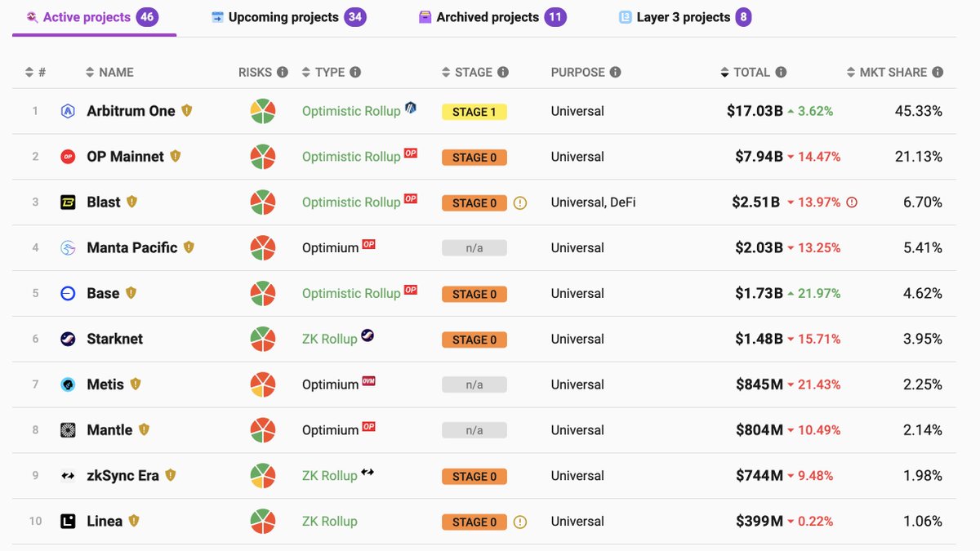Viewport: 980px width, 551px height.
Task: Click the Arbitrum One logo icon
Action: (x=69, y=112)
